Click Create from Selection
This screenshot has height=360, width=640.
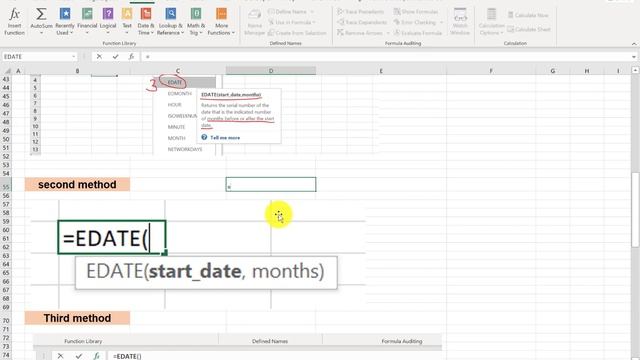coord(297,33)
